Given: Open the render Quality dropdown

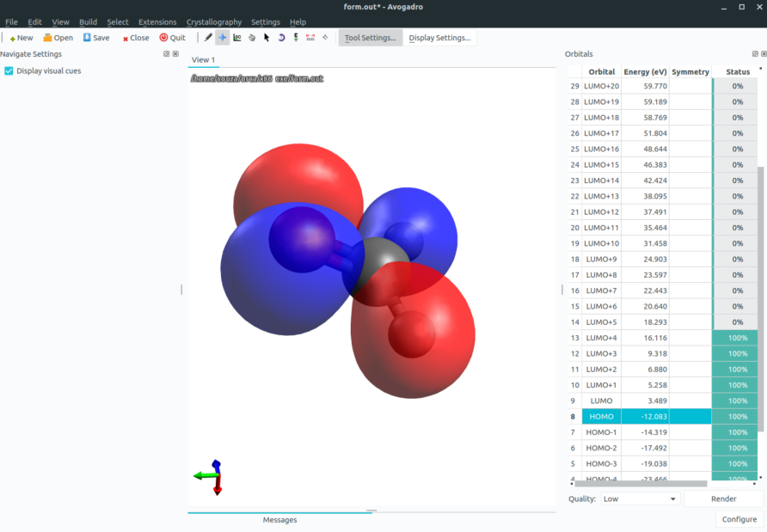Looking at the screenshot, I should 639,498.
